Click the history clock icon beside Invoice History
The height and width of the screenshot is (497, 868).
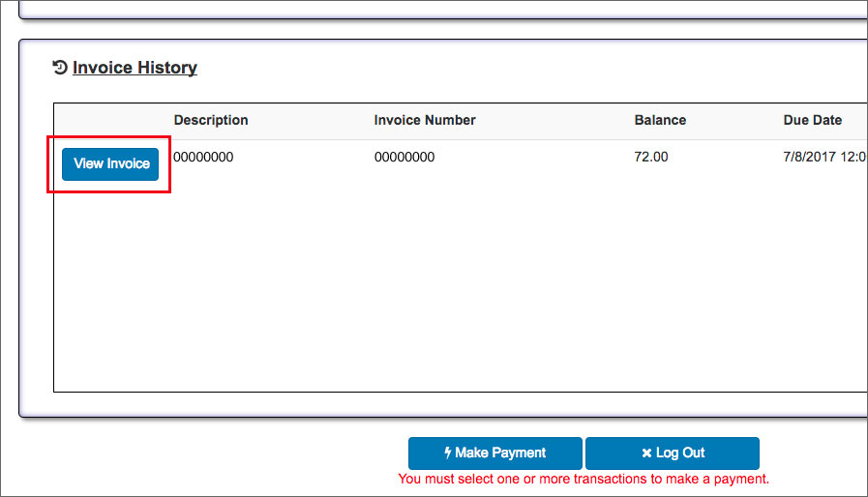[60, 68]
